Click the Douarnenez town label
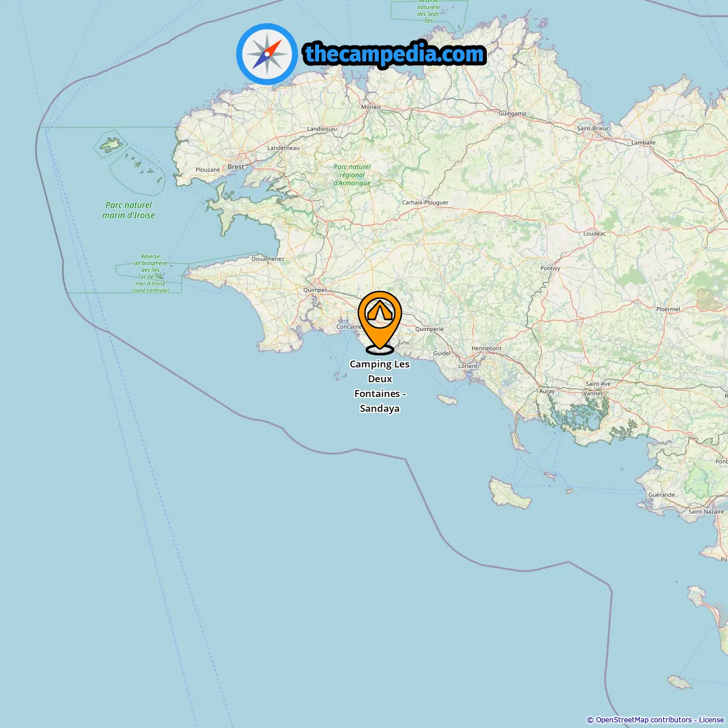 click(x=268, y=259)
